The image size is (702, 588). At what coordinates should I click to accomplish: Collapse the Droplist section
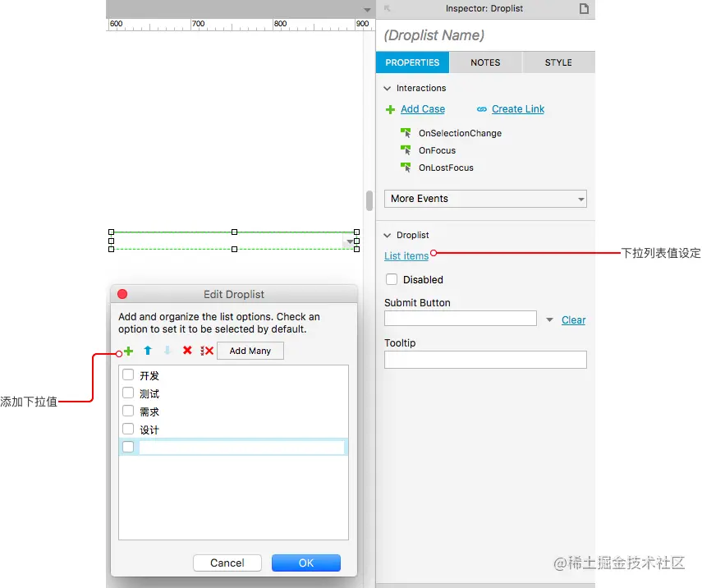click(x=388, y=235)
